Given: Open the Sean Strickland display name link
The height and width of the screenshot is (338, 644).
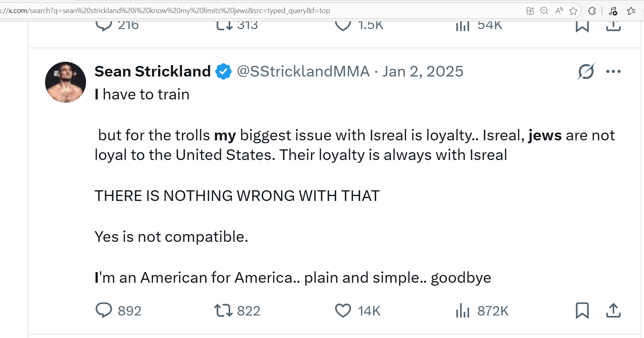Looking at the screenshot, I should click(152, 71).
